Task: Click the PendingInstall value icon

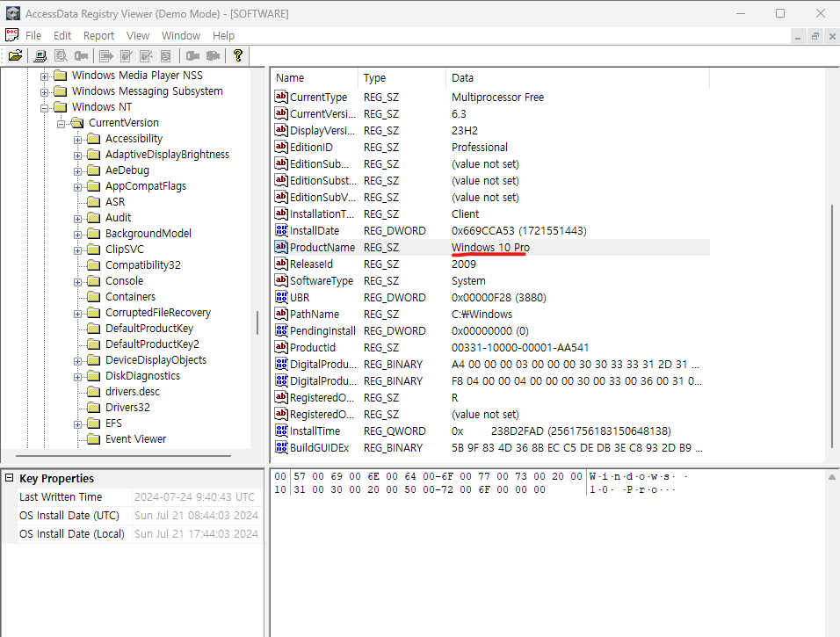Action: coord(281,330)
